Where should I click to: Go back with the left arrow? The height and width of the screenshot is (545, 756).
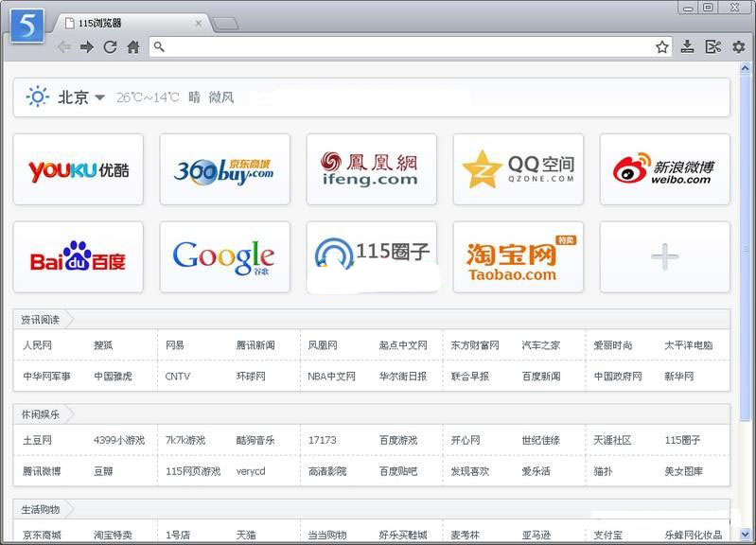pos(63,46)
